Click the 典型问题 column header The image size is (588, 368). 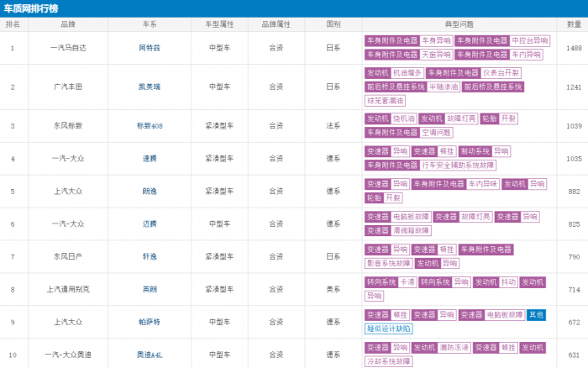(459, 24)
